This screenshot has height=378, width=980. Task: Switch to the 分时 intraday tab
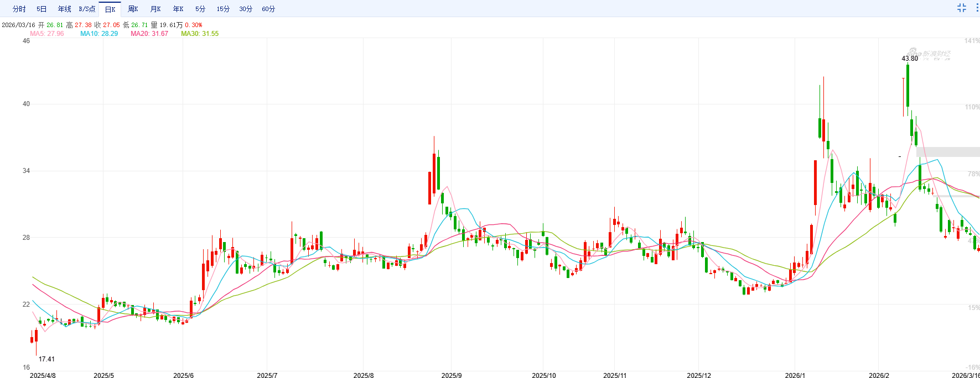click(19, 9)
